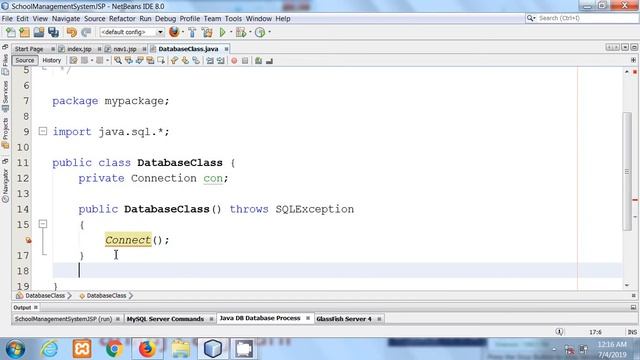Click Next Bookmark editor icon
Viewport: 640px width, 360px height.
(x=185, y=61)
